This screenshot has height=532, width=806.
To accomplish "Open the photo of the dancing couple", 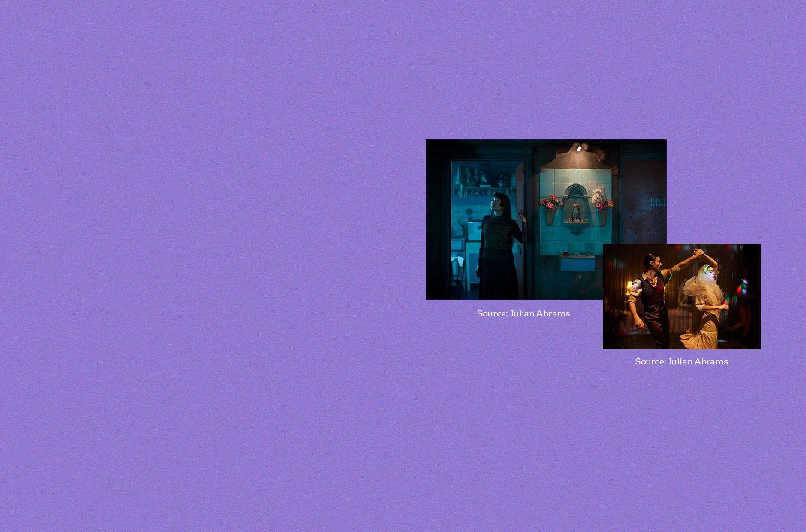I will coord(682,297).
